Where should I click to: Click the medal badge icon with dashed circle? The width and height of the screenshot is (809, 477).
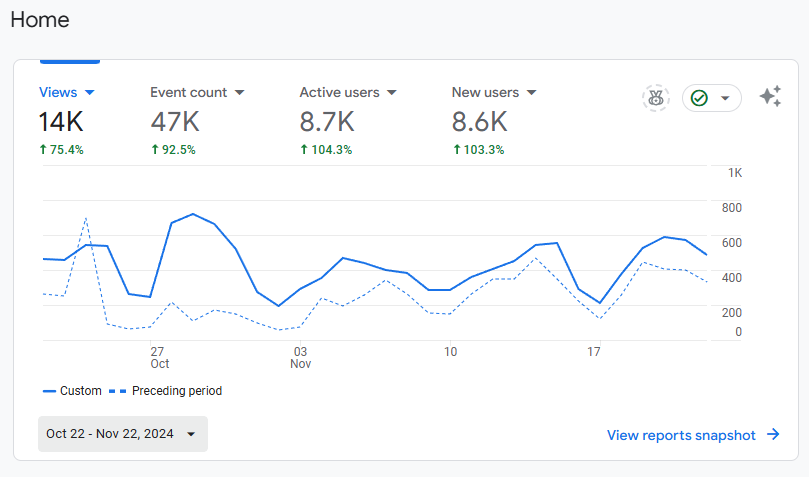[656, 98]
